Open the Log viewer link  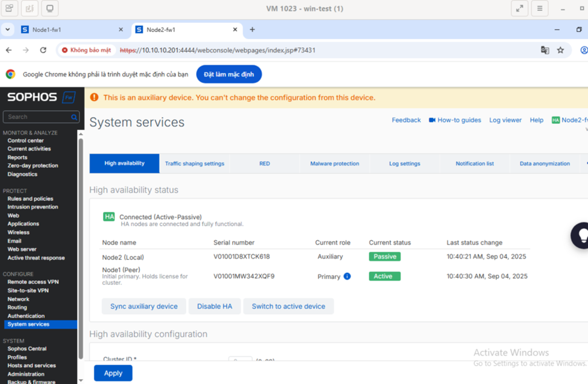click(505, 120)
